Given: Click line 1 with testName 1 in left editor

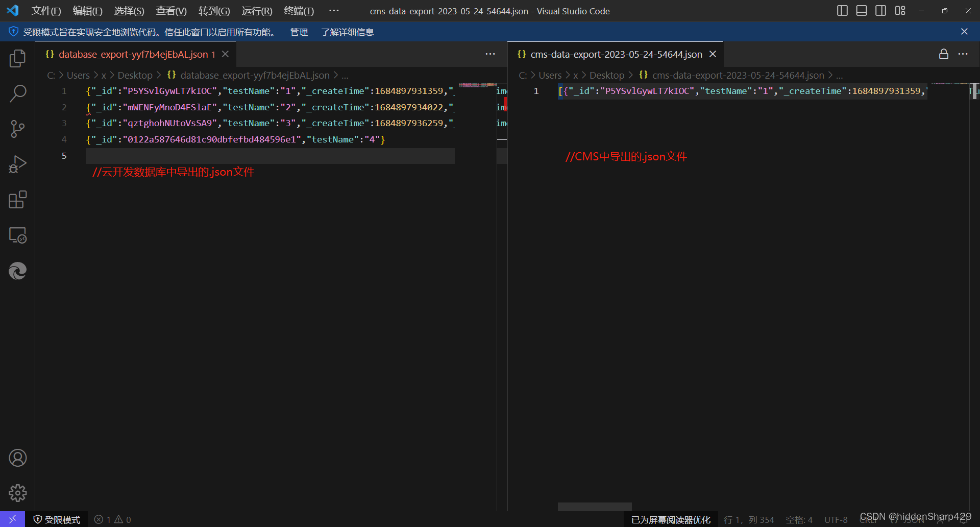Looking at the screenshot, I should coord(270,91).
